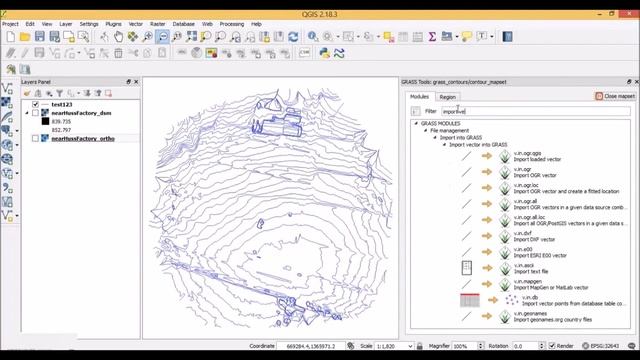The width and height of the screenshot is (640, 360).
Task: Click the Rotation spinbox arrows
Action: tap(541, 346)
